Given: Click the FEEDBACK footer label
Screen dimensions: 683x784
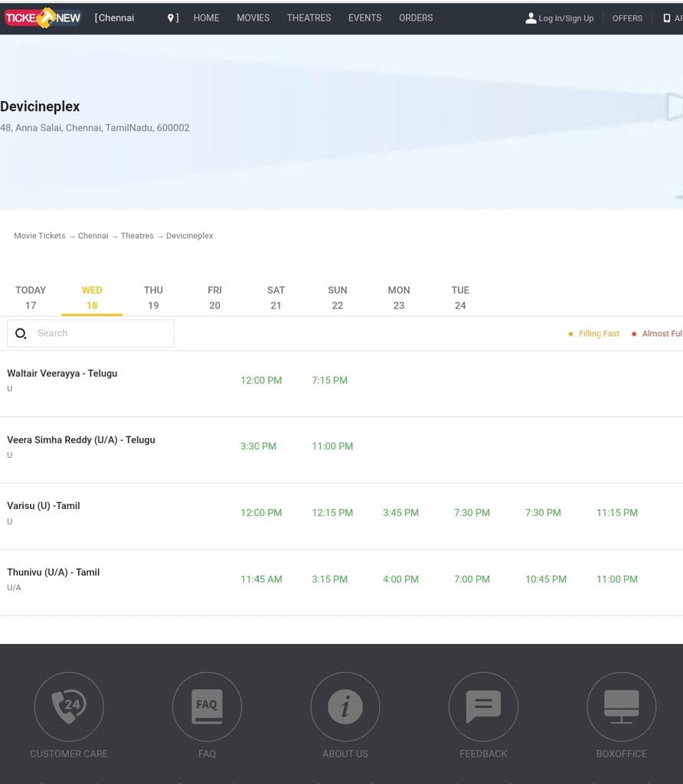Looking at the screenshot, I should 483,754.
